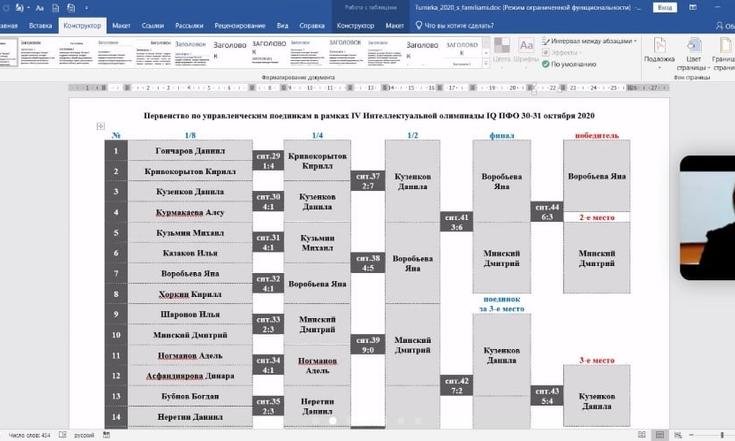Click the Effects (Эффекты) icon

[546, 53]
